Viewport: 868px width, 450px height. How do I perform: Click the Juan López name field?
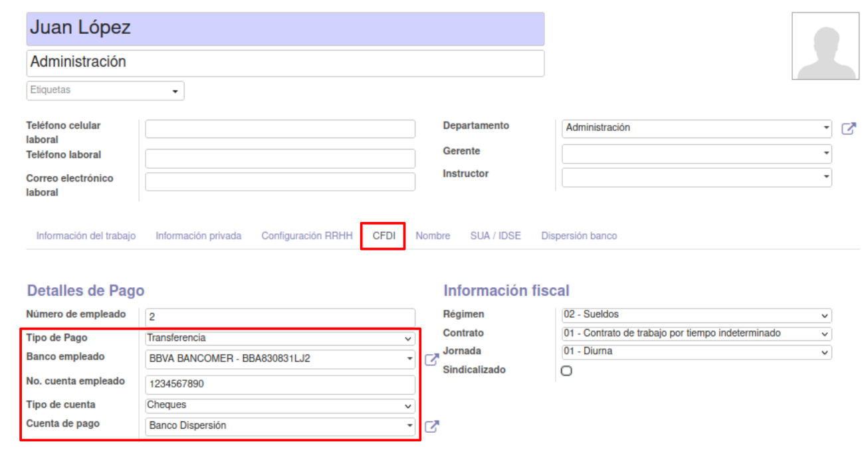tap(285, 29)
